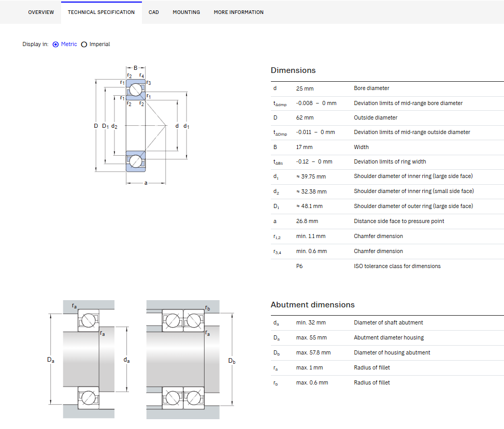Click the bore diameter value 25 mm
Viewport: 504px width, 429px height.
click(x=305, y=88)
